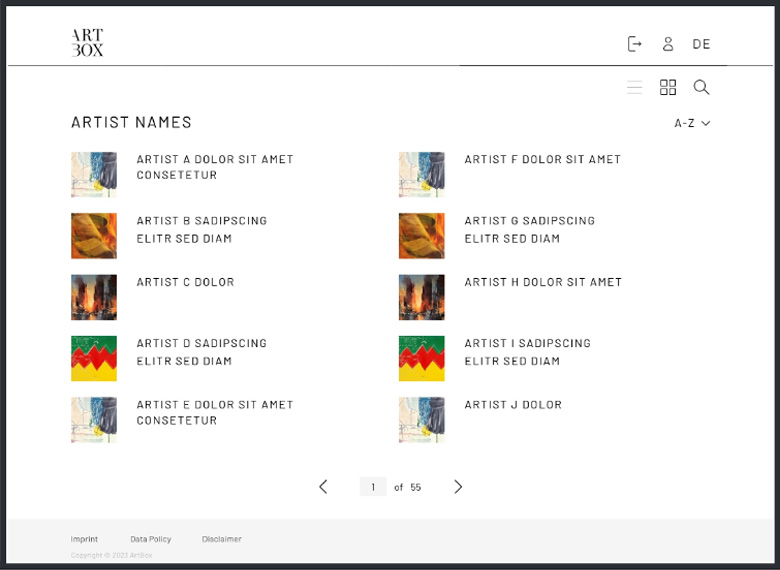
Task: Open the search magnifier icon
Action: [701, 88]
